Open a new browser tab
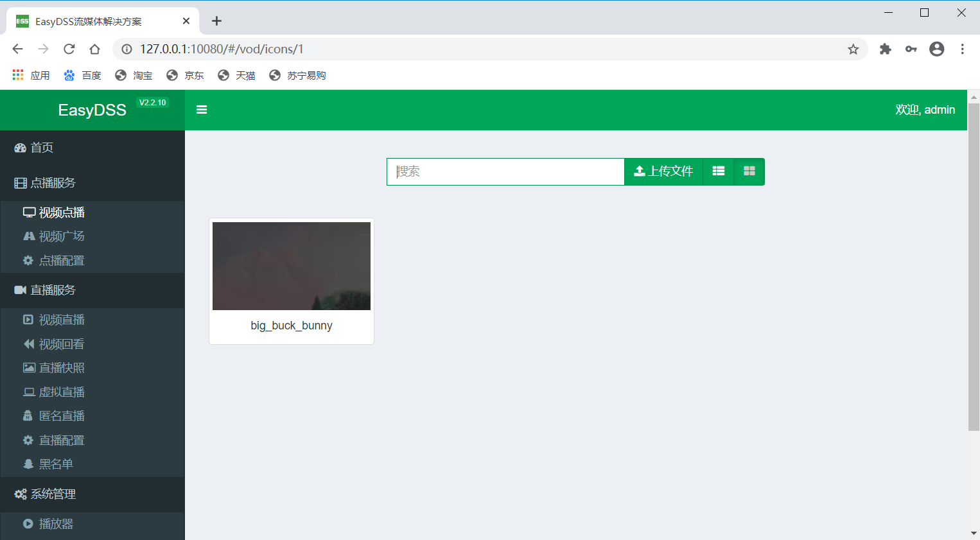 click(216, 21)
